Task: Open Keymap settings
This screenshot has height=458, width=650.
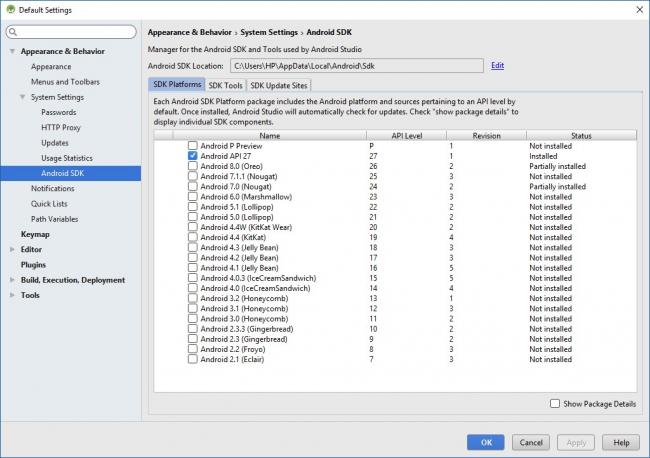Action: click(35, 234)
